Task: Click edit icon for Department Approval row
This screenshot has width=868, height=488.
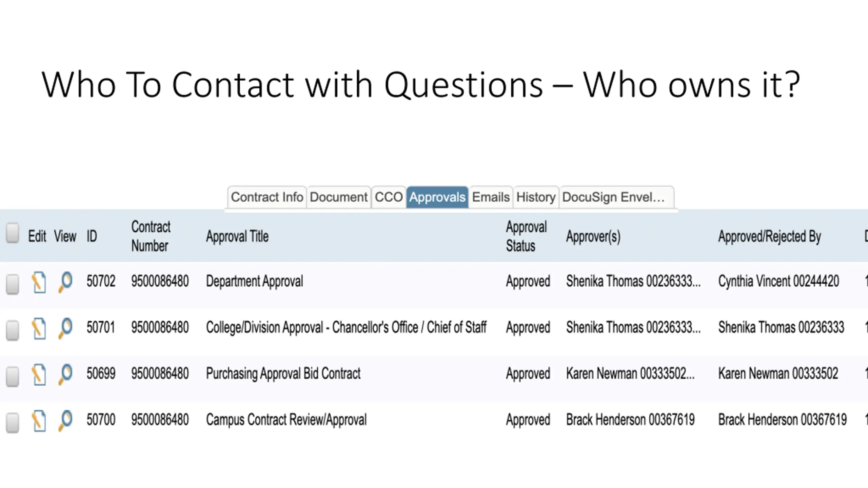Action: click(39, 282)
